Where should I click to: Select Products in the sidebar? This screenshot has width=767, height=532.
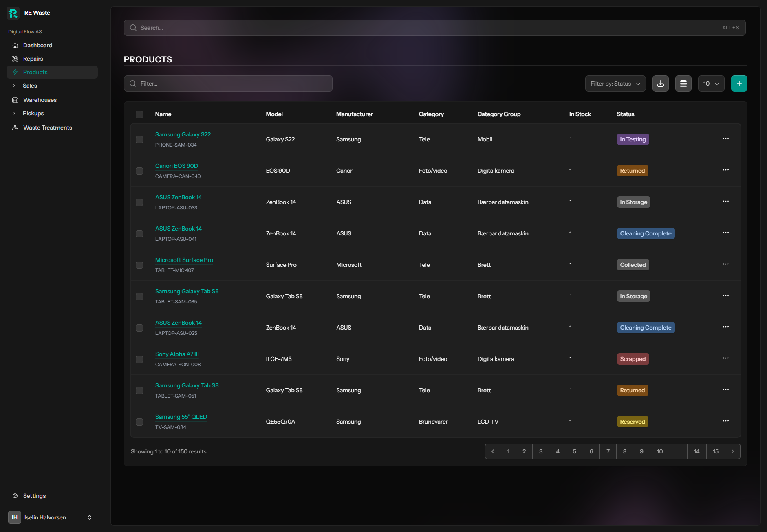52,72
